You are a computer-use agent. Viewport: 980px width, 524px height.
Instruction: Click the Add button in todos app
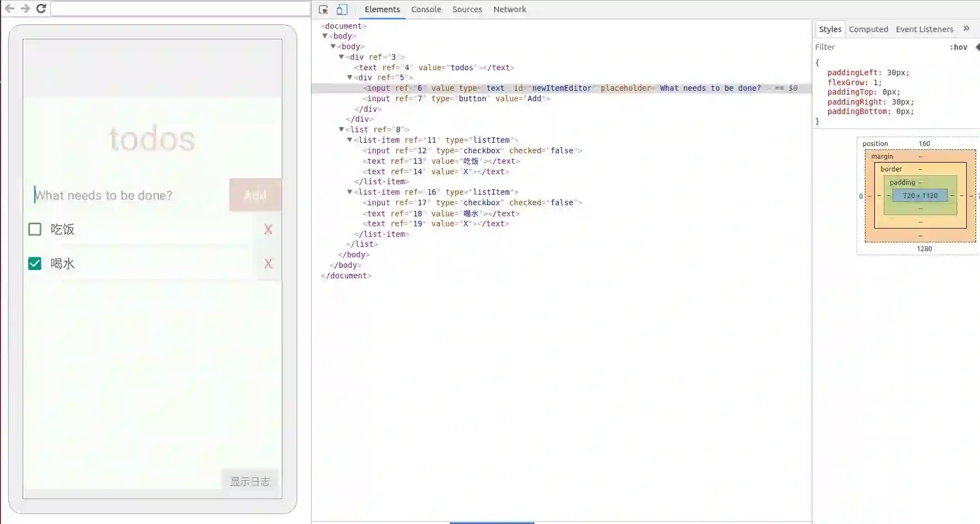255,195
